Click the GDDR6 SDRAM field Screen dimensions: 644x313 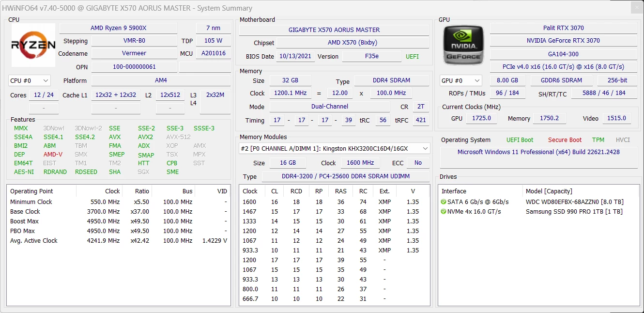[562, 80]
